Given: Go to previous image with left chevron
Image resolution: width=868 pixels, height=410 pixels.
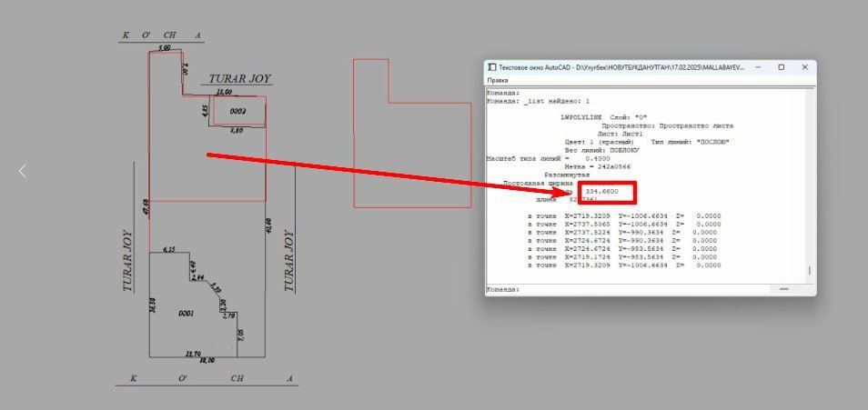Looking at the screenshot, I should click(22, 171).
